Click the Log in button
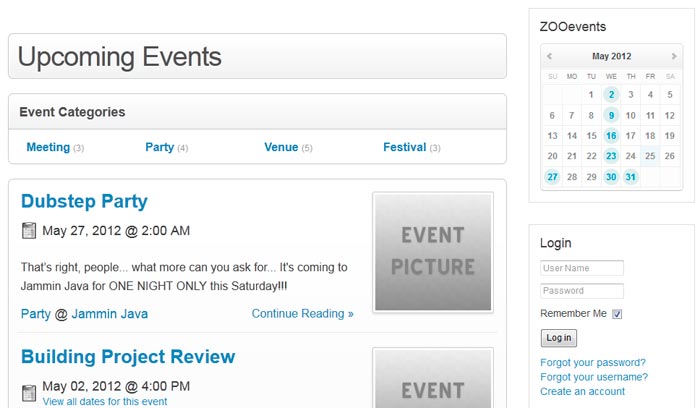700x408 pixels. coord(558,338)
